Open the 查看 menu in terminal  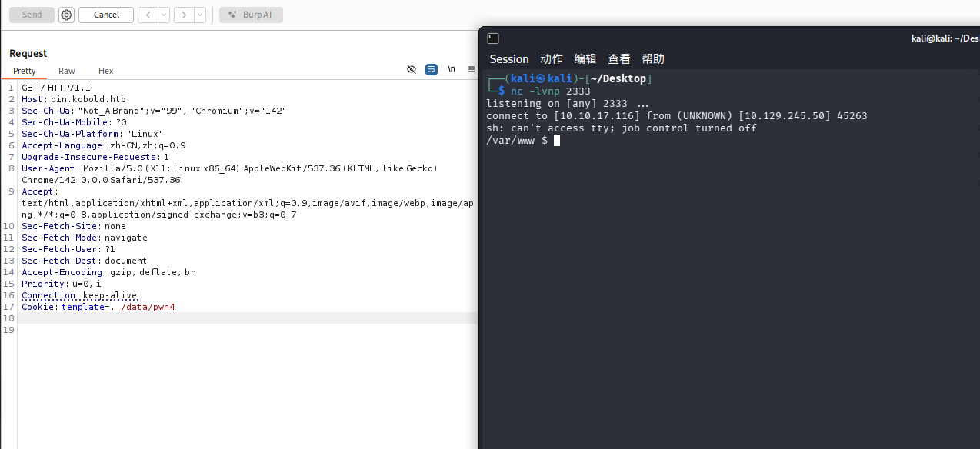pyautogui.click(x=619, y=59)
